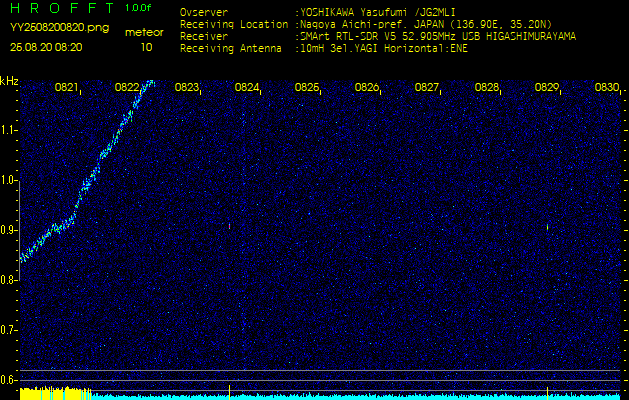Screen dimensions: 629x400
Task: Click the Receiver SMArt RTL-SDR V5 line
Action: click(438, 37)
